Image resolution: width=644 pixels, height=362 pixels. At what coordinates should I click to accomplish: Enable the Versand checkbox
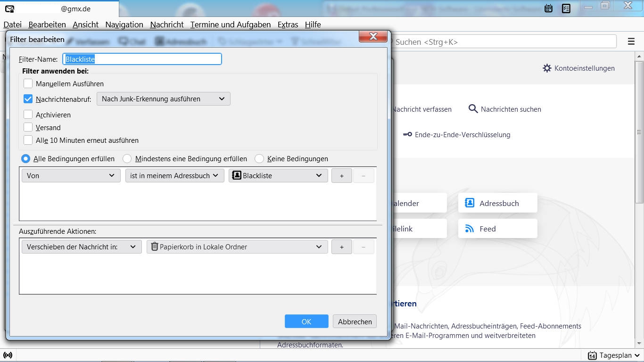pos(28,127)
